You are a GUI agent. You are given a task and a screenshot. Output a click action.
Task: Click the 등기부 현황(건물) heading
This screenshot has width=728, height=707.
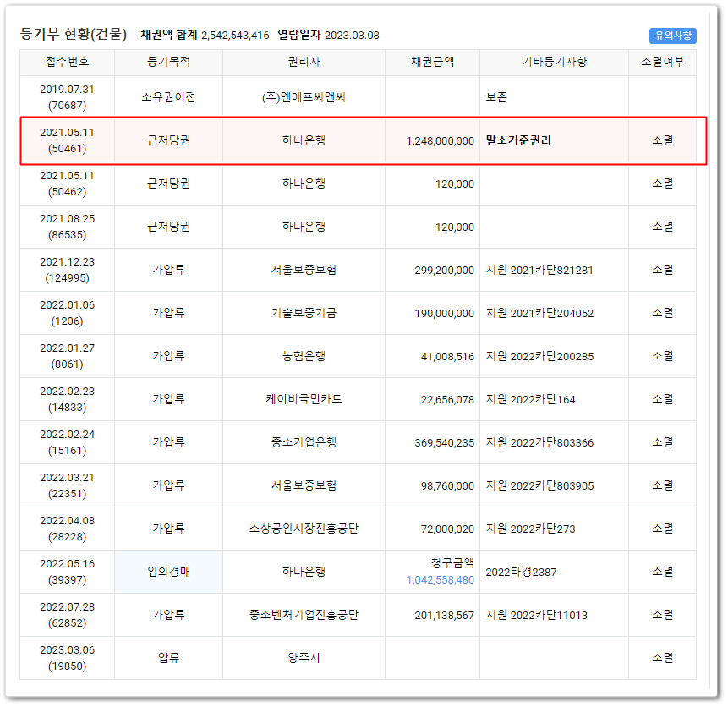[x=74, y=34]
